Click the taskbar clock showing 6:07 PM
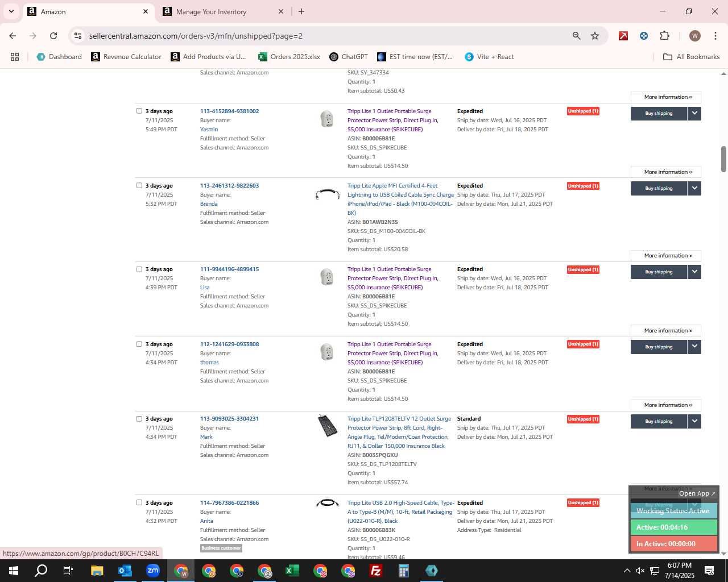This screenshot has width=728, height=582. 680,571
